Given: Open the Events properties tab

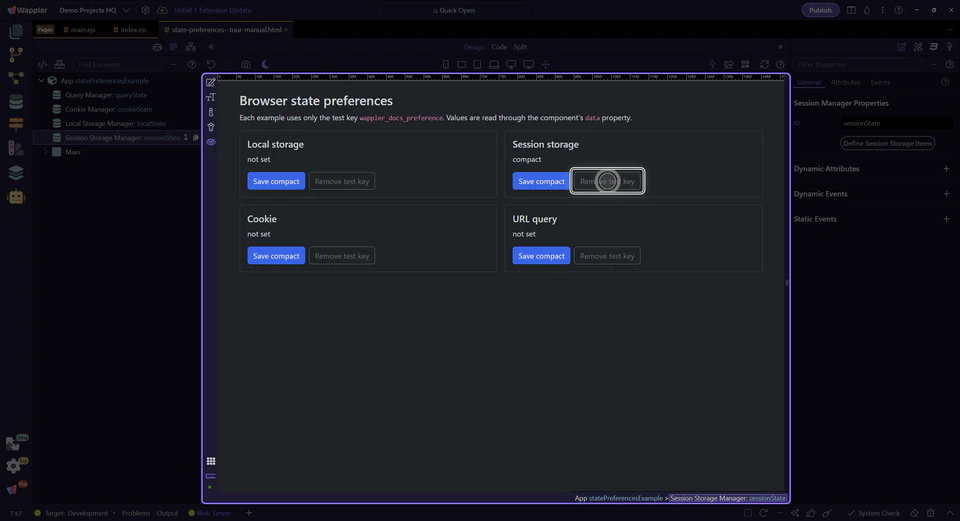Looking at the screenshot, I should pos(880,83).
